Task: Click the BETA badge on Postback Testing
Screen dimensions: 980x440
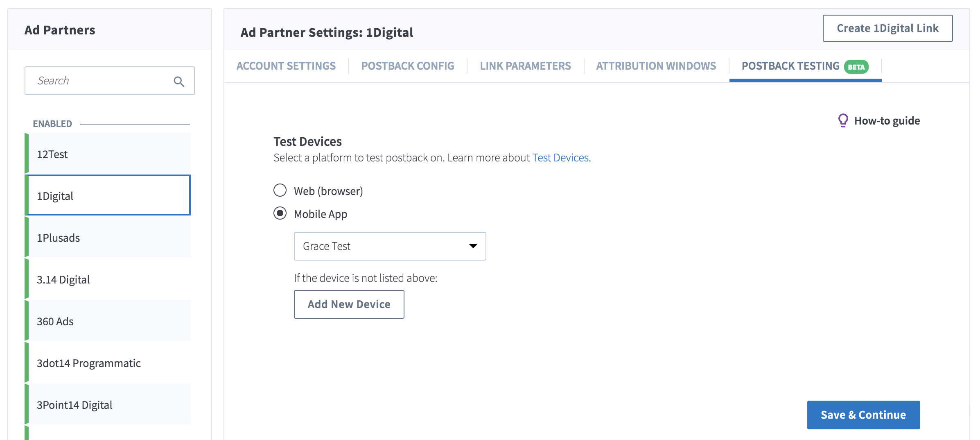Action: point(856,67)
